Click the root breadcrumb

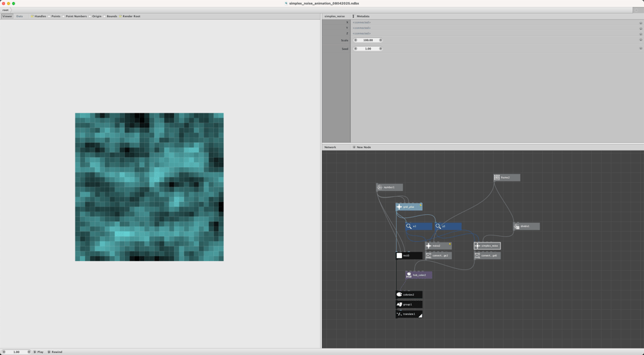(5, 10)
